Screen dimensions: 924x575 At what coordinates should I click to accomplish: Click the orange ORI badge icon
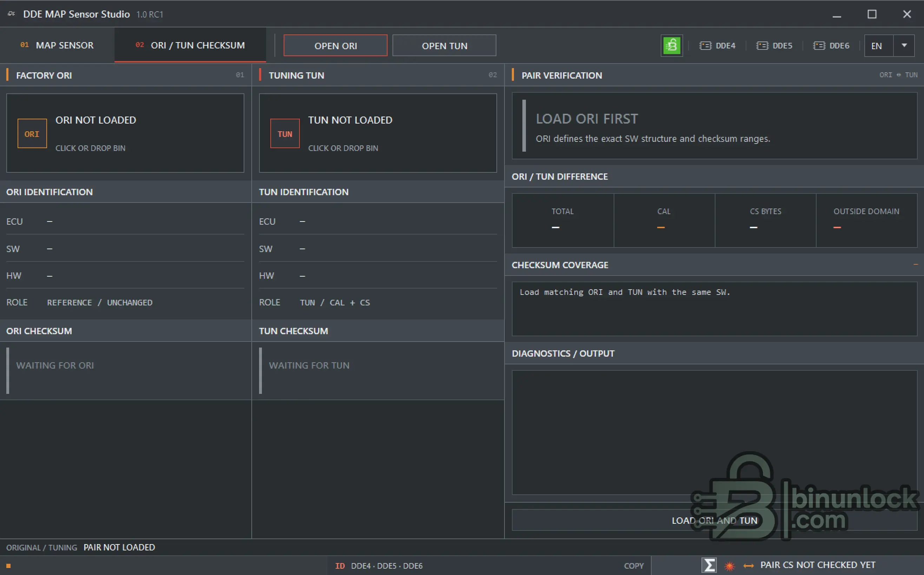[x=32, y=133]
